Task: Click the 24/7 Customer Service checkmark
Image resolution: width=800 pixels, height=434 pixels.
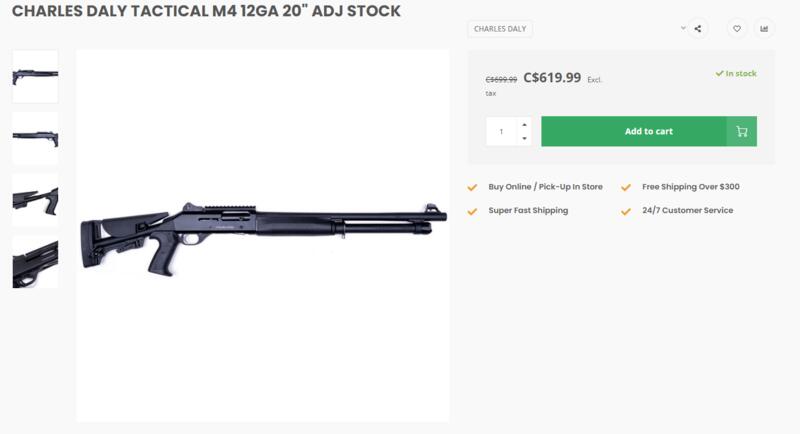Action: coord(627,211)
